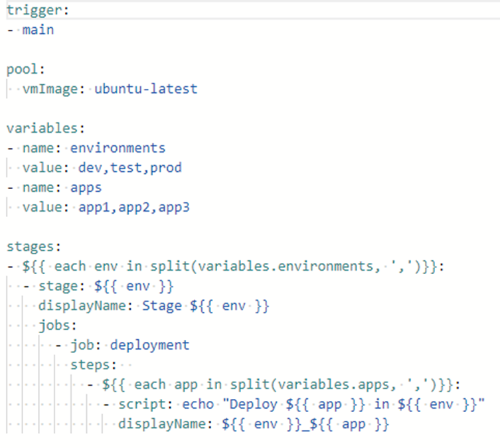The height and width of the screenshot is (448, 500).
Task: Click the 'deployment' job name
Action: (149, 345)
